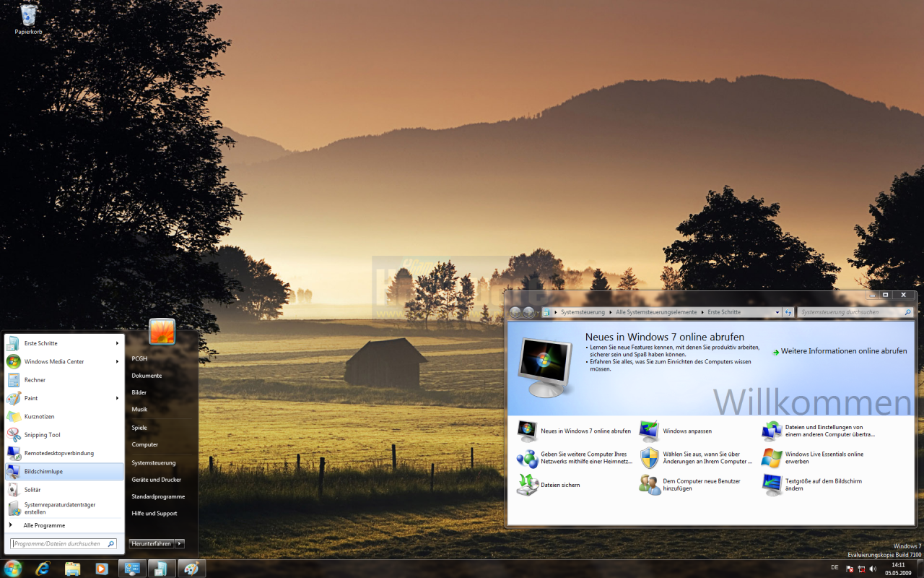Expand Erste Schritte submenu arrow
Image resolution: width=924 pixels, height=578 pixels.
117,343
